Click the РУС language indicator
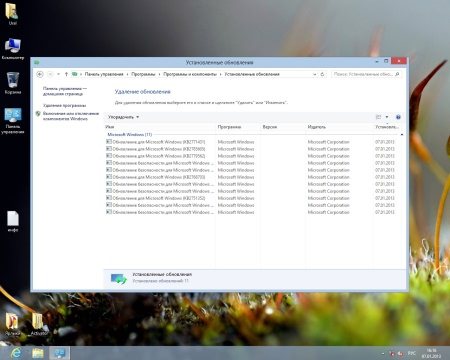 412,353
